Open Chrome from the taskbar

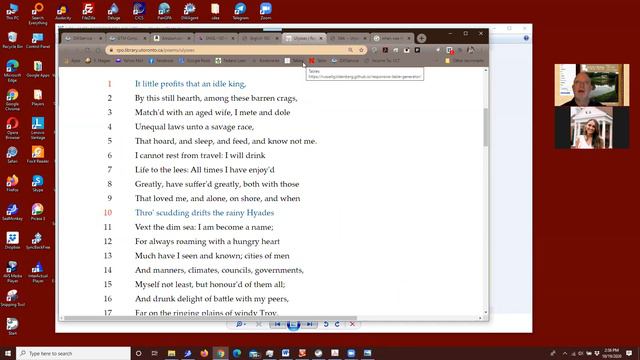click(220, 353)
